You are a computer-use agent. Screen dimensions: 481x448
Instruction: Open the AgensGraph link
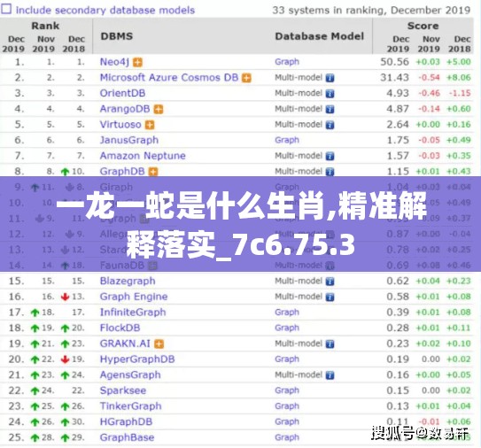(130, 375)
